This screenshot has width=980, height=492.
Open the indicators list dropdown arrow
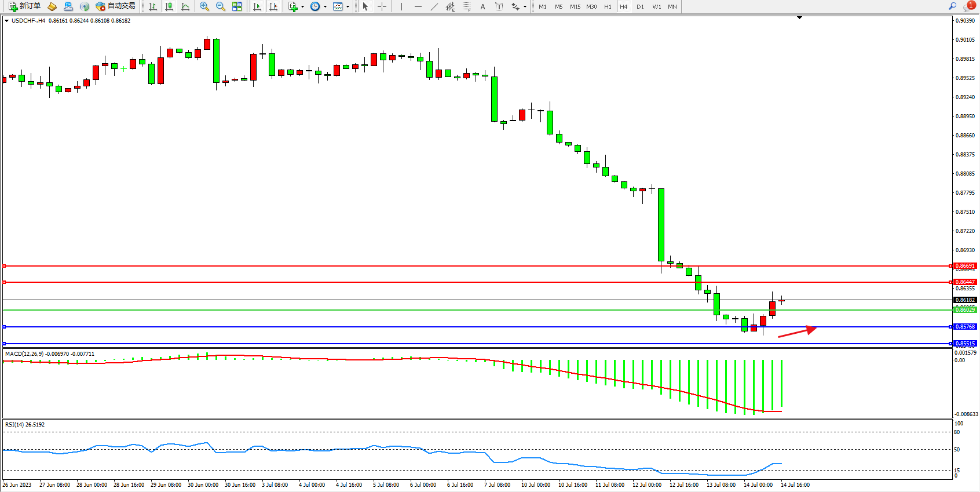tap(302, 7)
